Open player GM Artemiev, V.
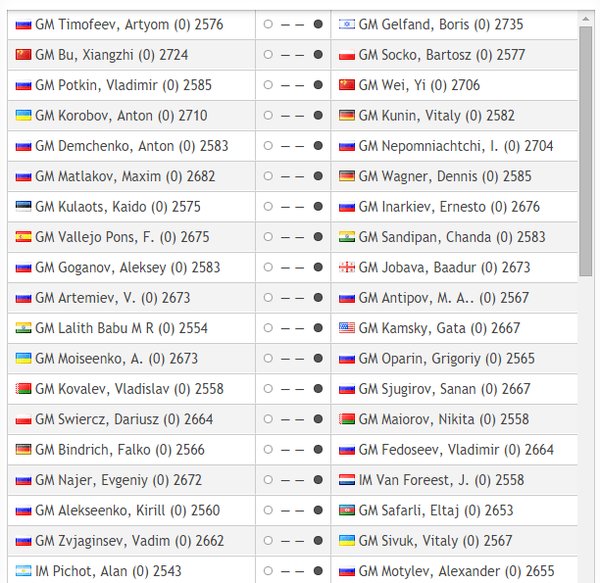 [x=112, y=298]
